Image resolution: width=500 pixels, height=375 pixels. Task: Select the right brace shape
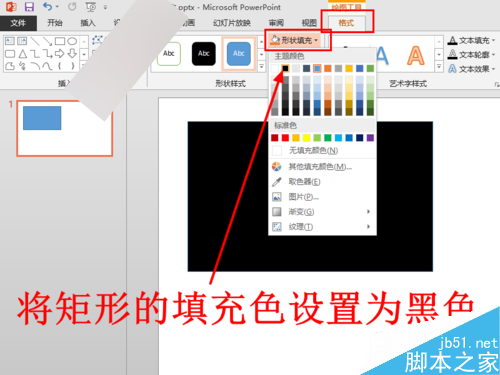(x=72, y=66)
